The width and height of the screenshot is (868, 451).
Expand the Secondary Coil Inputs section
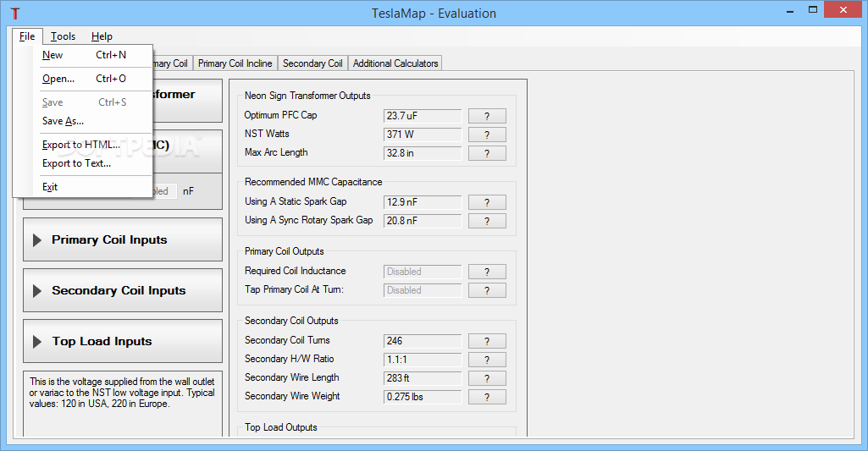(x=122, y=290)
